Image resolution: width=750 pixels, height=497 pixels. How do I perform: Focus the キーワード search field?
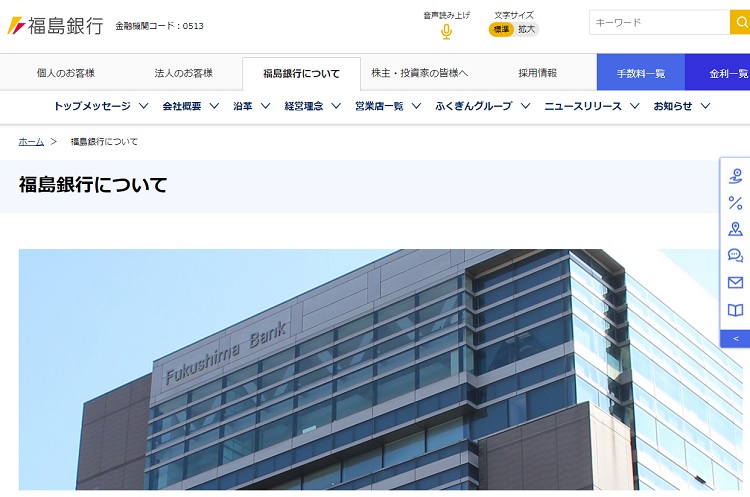coord(660,22)
